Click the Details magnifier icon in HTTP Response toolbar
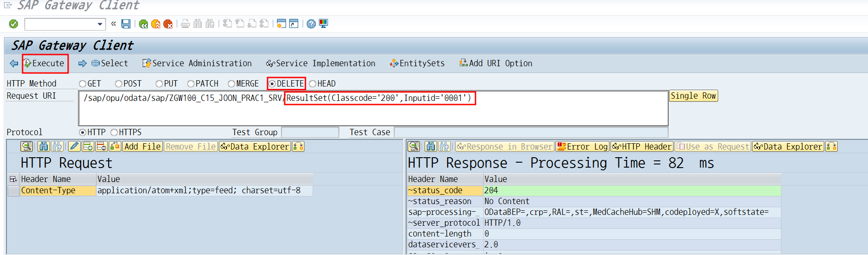Screen dimensions: 868x255 (414, 146)
